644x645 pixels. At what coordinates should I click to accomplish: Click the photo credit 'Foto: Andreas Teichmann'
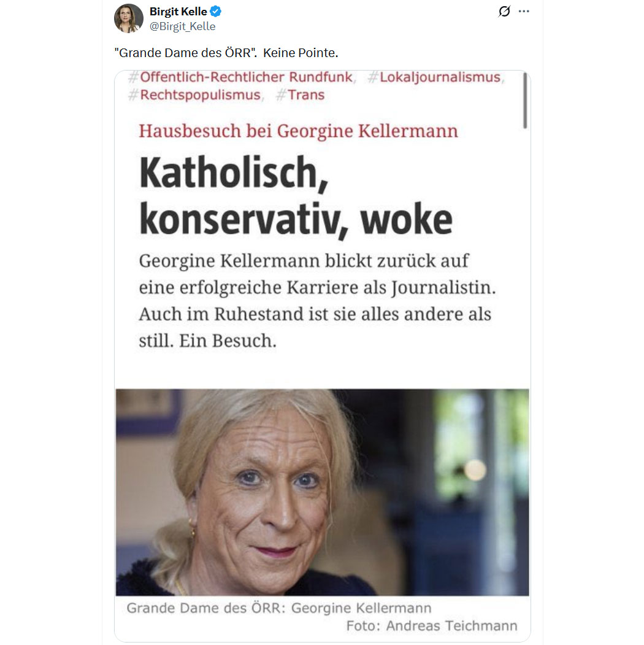(432, 625)
